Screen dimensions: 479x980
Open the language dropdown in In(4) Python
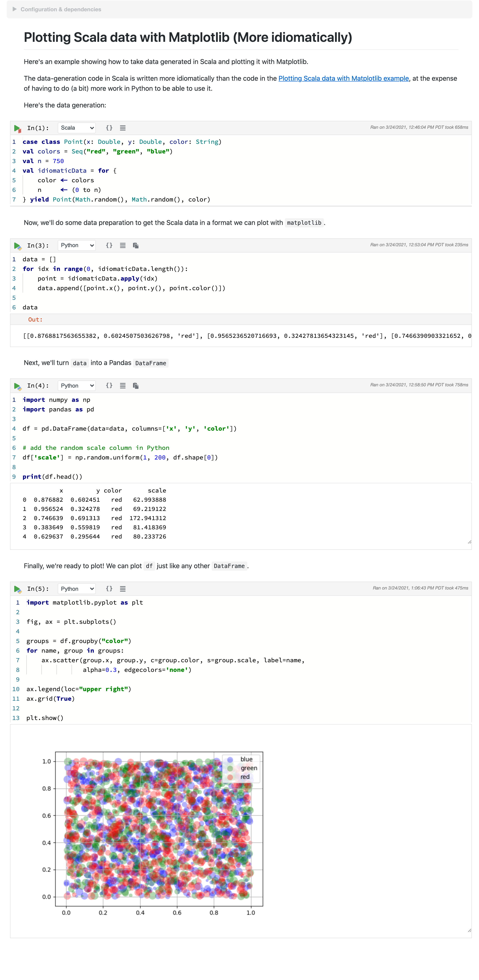tap(75, 385)
